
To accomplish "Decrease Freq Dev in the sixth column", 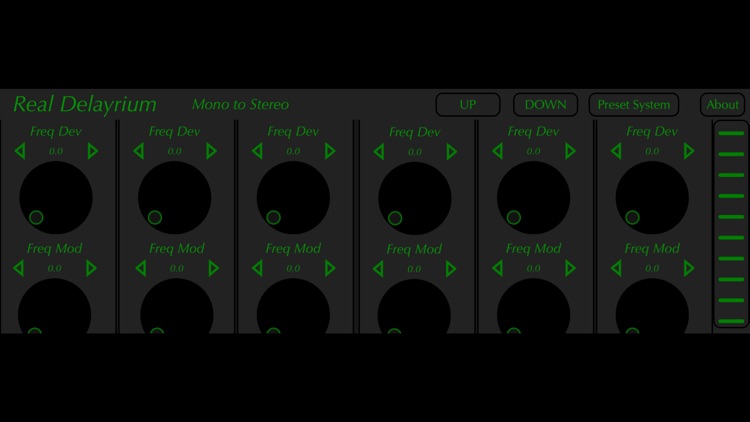I will (x=616, y=151).
